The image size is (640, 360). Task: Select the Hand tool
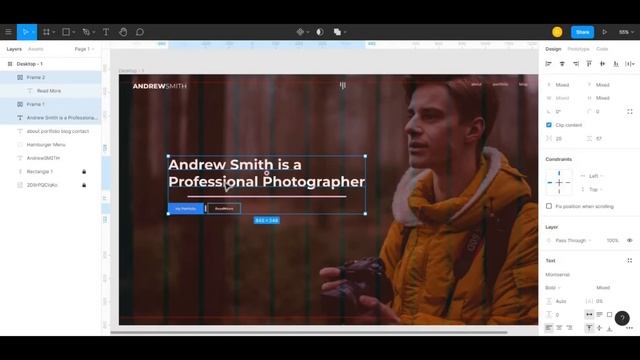[123, 32]
